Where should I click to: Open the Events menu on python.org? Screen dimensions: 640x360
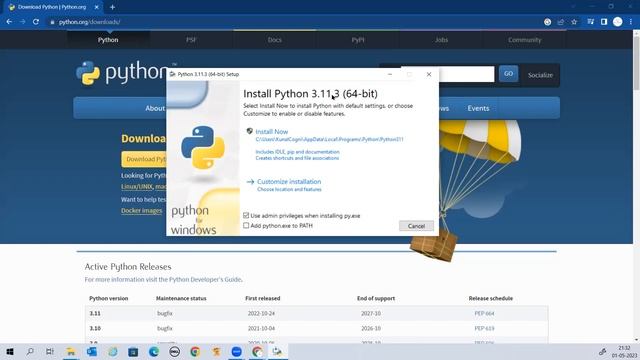(478, 108)
